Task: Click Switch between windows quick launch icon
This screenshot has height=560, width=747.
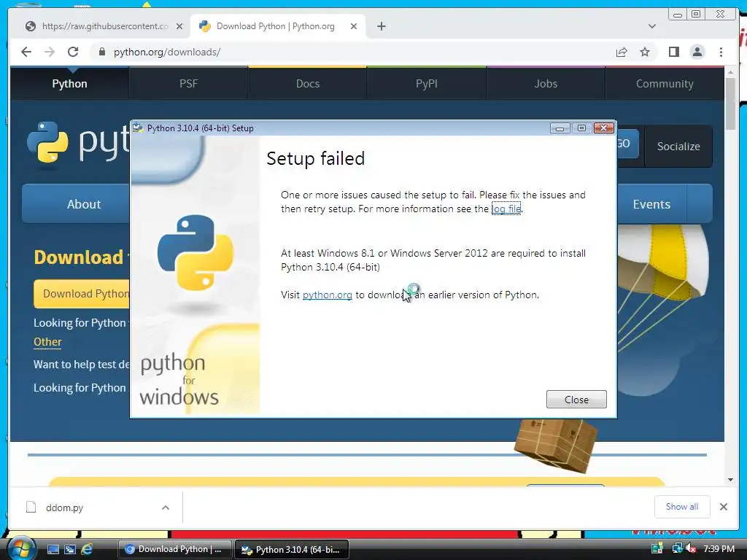Action: 69,549
